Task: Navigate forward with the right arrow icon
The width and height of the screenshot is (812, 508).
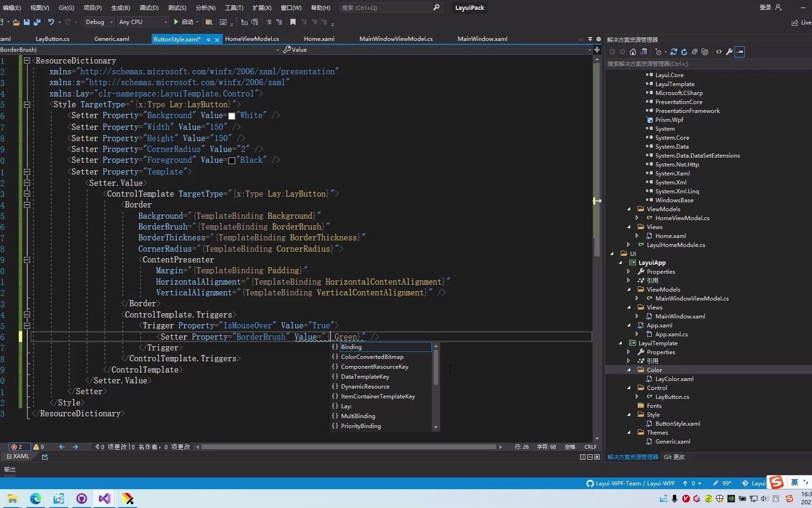Action: tap(75, 447)
